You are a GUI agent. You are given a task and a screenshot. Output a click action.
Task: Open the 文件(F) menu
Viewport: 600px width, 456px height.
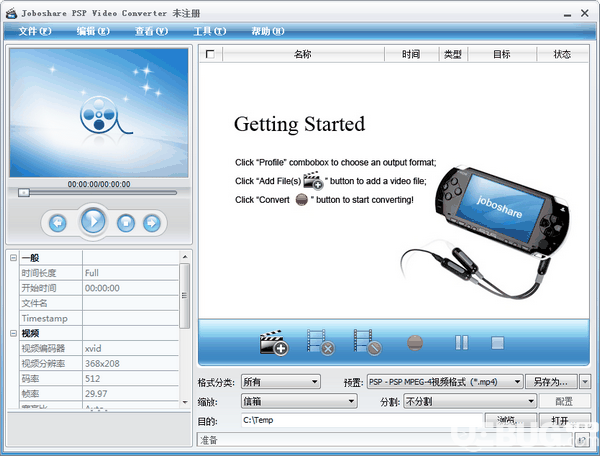[x=35, y=31]
